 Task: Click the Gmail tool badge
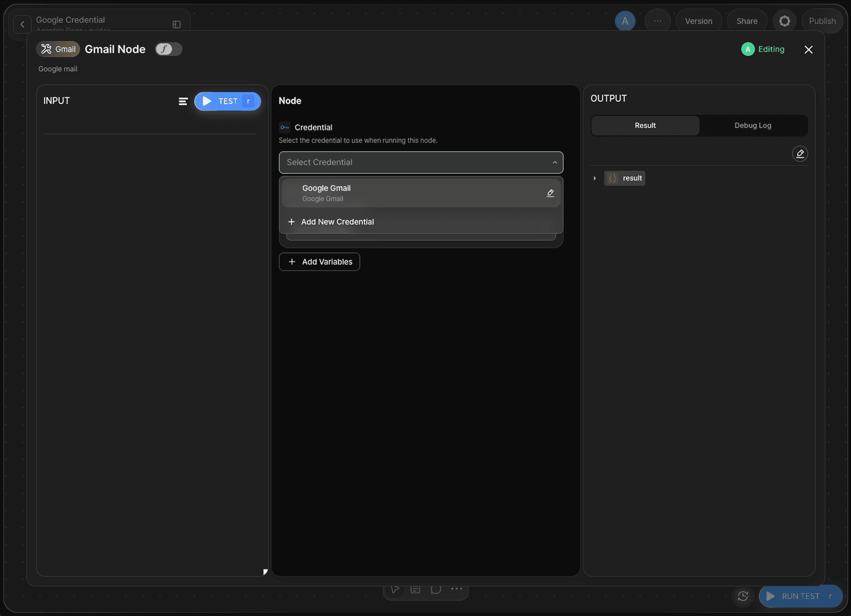pos(58,49)
